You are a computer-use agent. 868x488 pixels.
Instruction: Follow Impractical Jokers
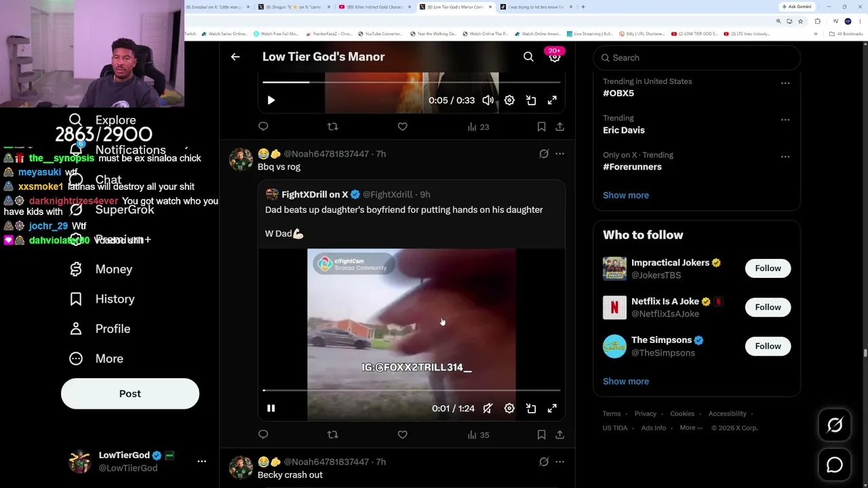[768, 268]
